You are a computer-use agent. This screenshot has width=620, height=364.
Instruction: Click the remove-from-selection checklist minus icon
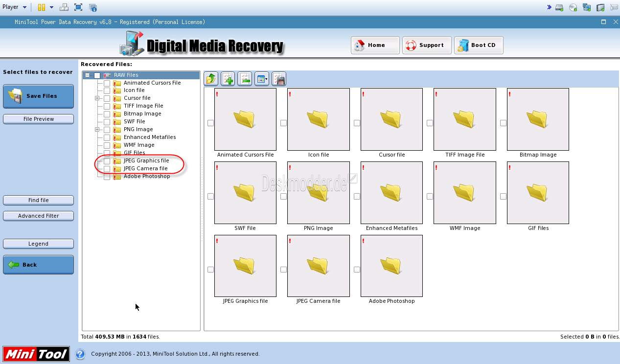245,79
